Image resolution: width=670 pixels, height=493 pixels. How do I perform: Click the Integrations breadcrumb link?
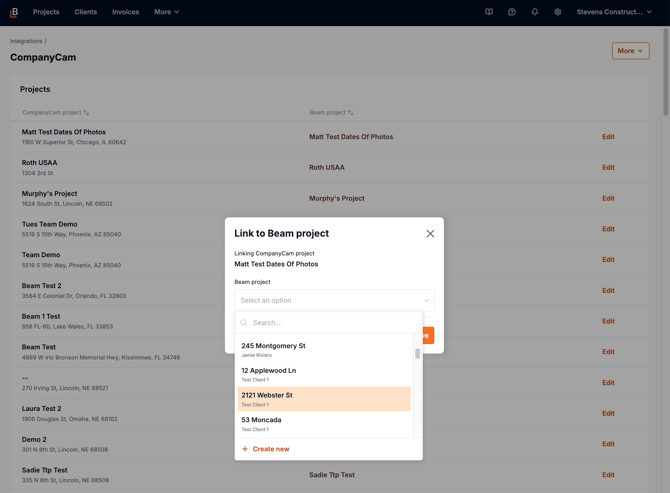pos(26,41)
